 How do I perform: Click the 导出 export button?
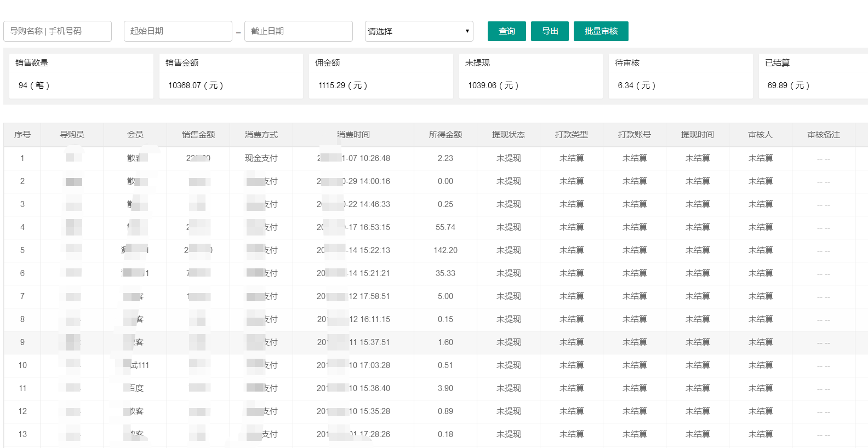click(550, 31)
